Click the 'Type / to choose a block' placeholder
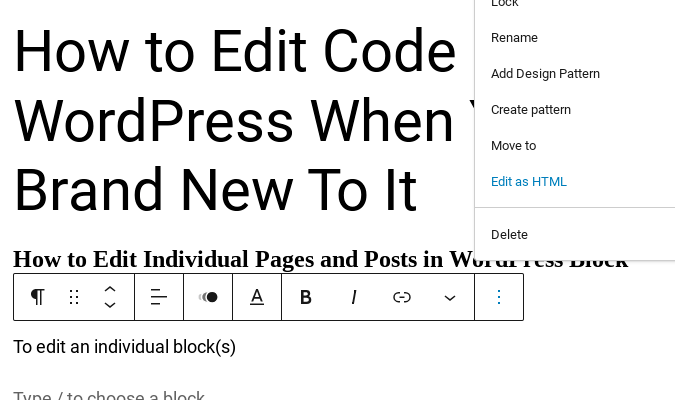 point(109,395)
